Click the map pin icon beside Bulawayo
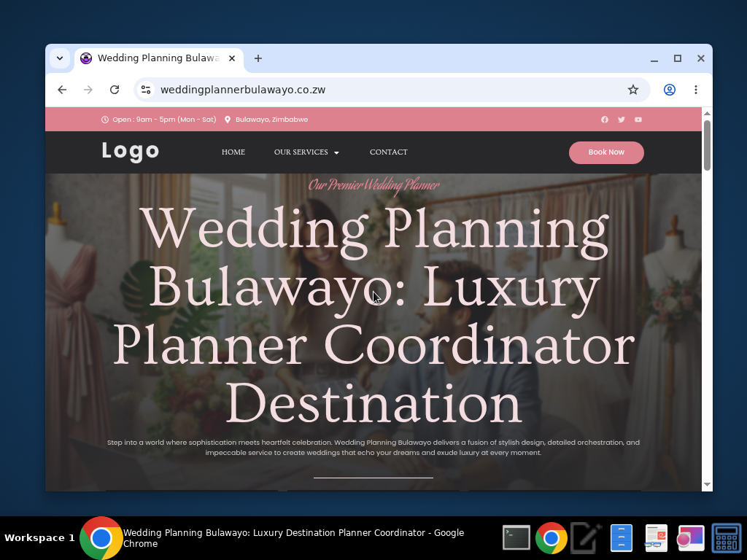Screen dimensions: 747x560 [228, 120]
